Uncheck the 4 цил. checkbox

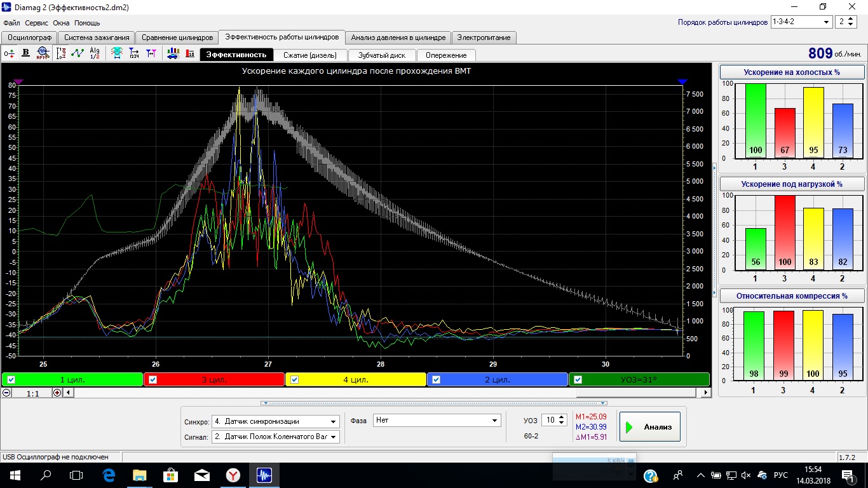coord(294,380)
